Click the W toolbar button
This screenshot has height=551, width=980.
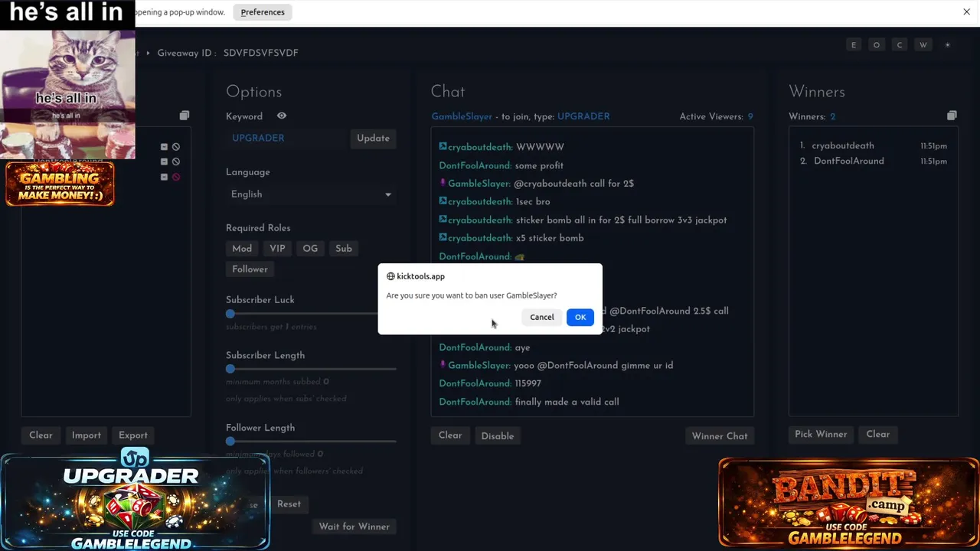point(923,45)
